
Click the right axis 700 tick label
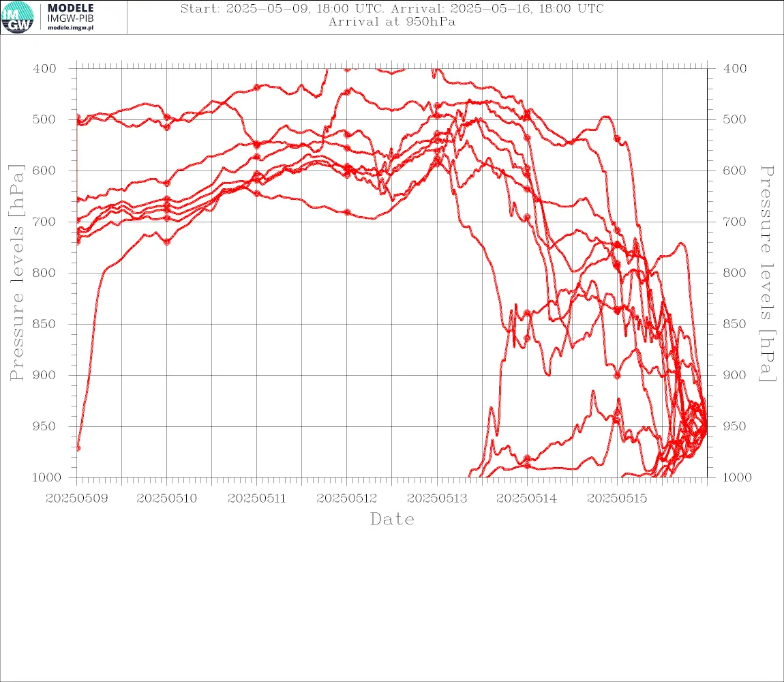point(734,222)
